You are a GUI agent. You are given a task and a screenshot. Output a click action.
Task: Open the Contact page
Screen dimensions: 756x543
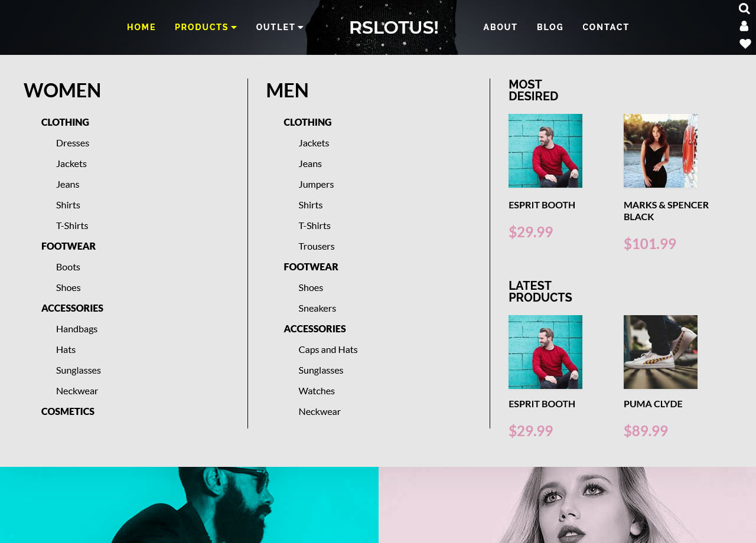click(606, 27)
